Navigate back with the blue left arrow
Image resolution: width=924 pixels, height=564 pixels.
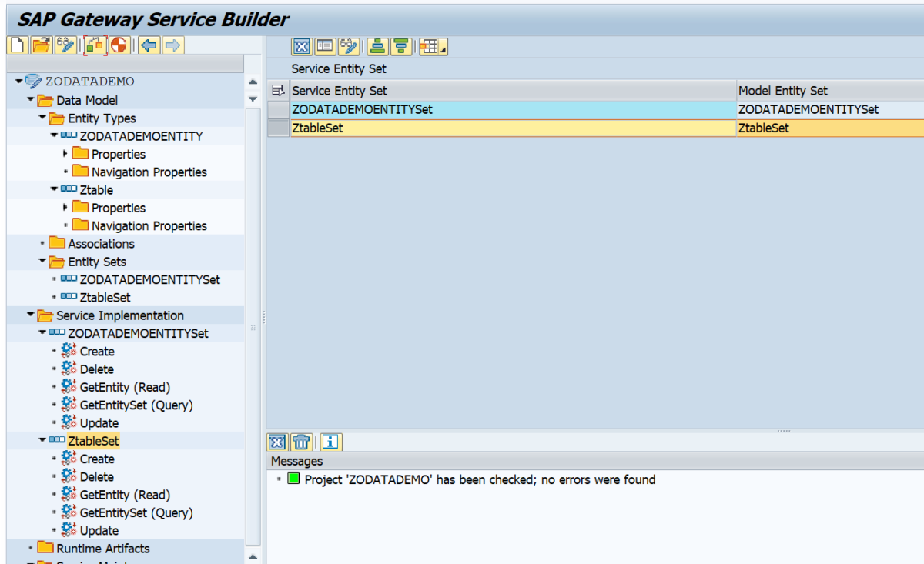tap(148, 45)
